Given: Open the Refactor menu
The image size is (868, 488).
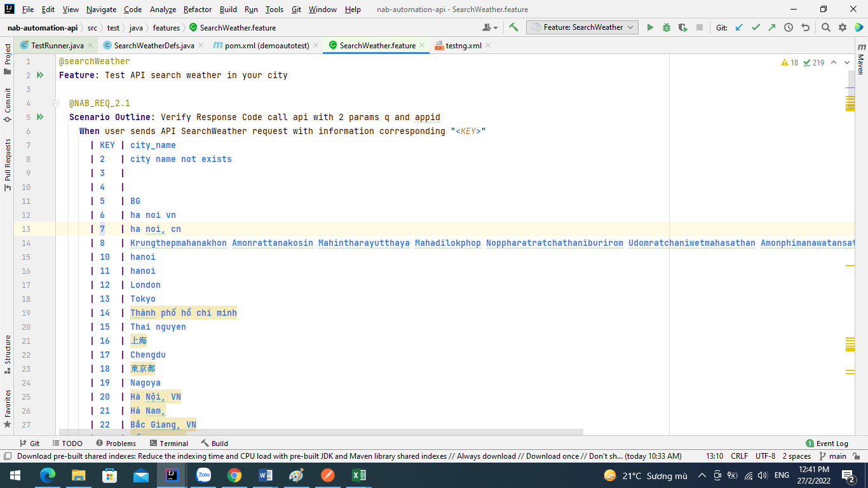Looking at the screenshot, I should pos(198,10).
